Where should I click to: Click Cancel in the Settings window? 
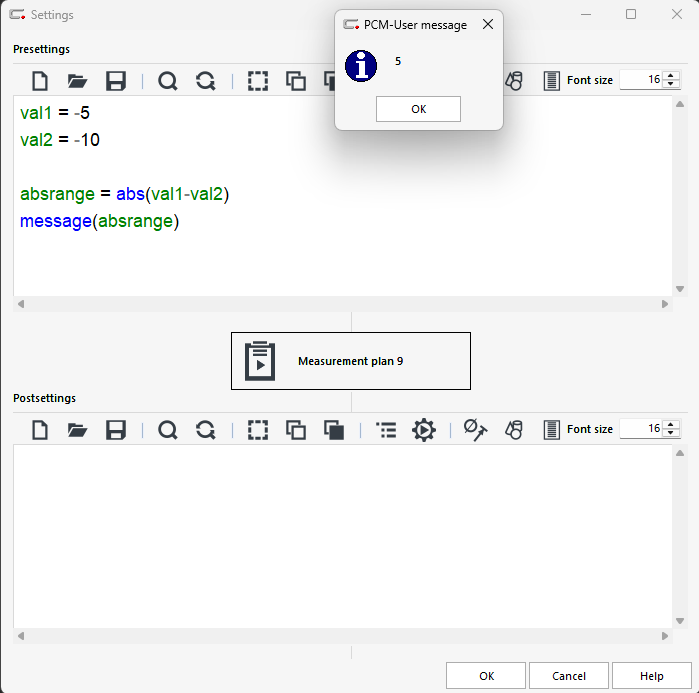click(x=569, y=676)
